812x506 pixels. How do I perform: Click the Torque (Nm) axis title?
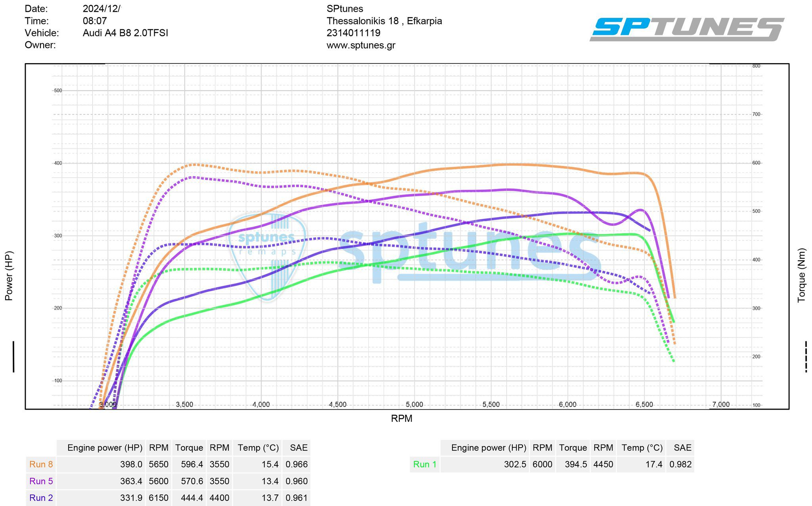[801, 275]
